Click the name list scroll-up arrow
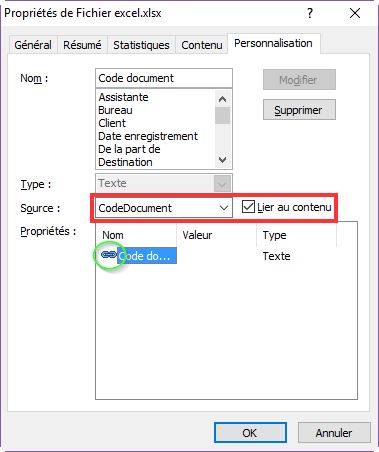 [x=222, y=99]
